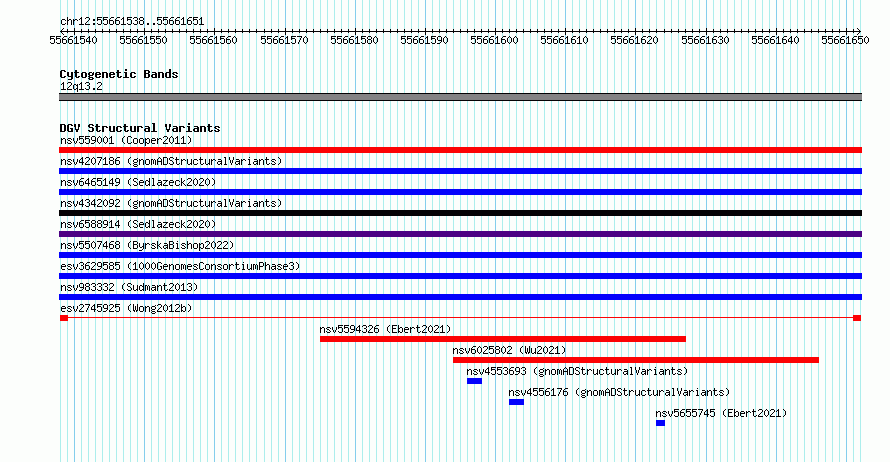
Task: Click ruler position 55661650
Action: (845, 40)
